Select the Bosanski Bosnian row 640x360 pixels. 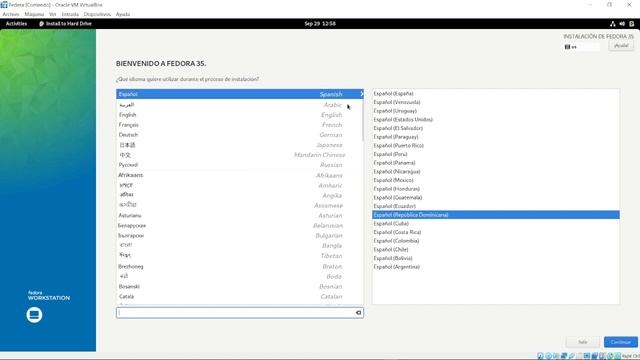coord(240,287)
